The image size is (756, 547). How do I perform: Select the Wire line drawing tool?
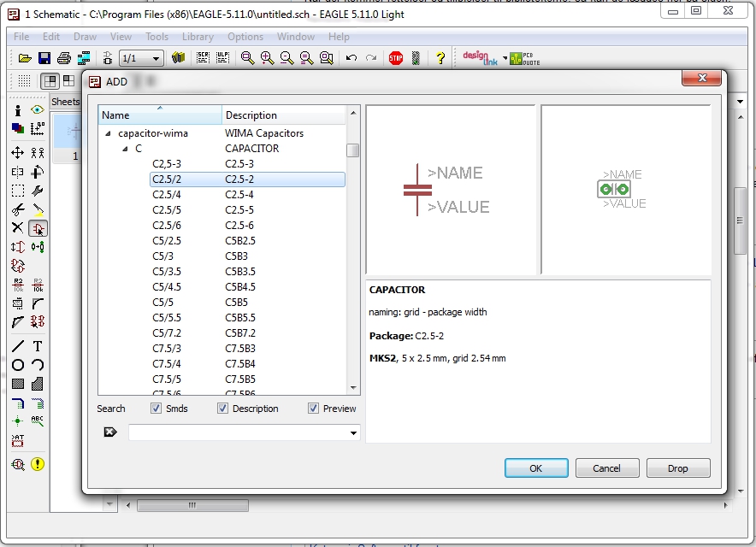[x=17, y=346]
